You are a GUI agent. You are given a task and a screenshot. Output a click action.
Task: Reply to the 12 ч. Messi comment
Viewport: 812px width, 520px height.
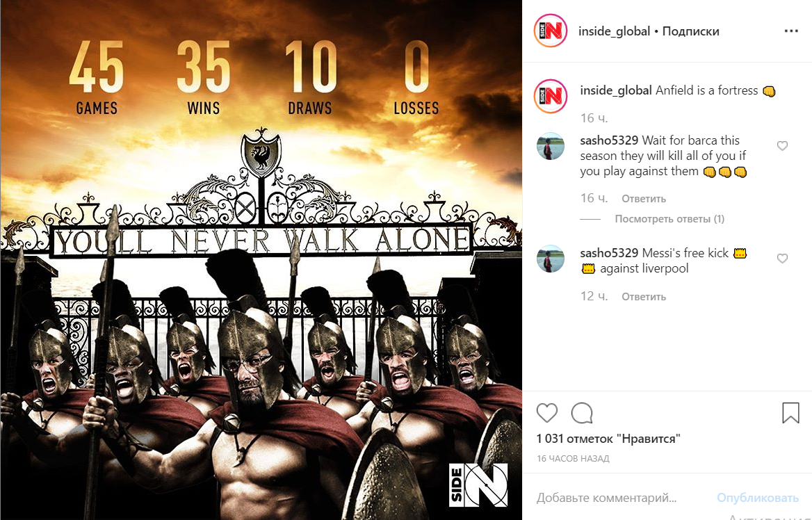coord(644,297)
